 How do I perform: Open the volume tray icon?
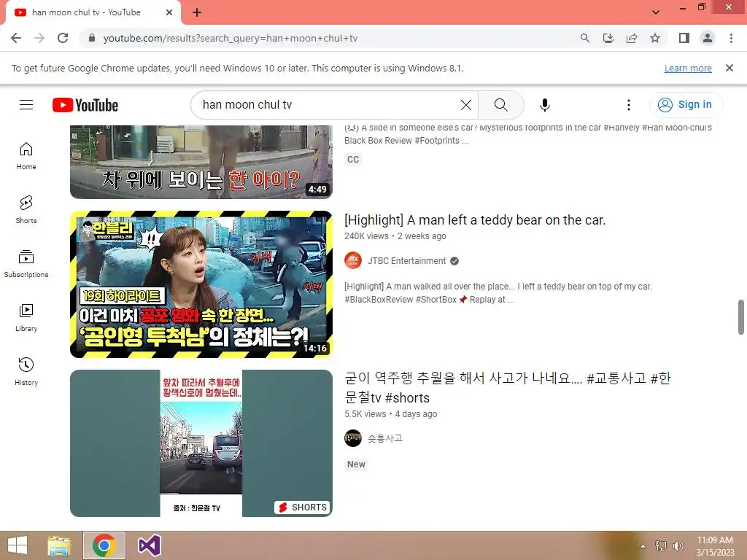click(678, 545)
